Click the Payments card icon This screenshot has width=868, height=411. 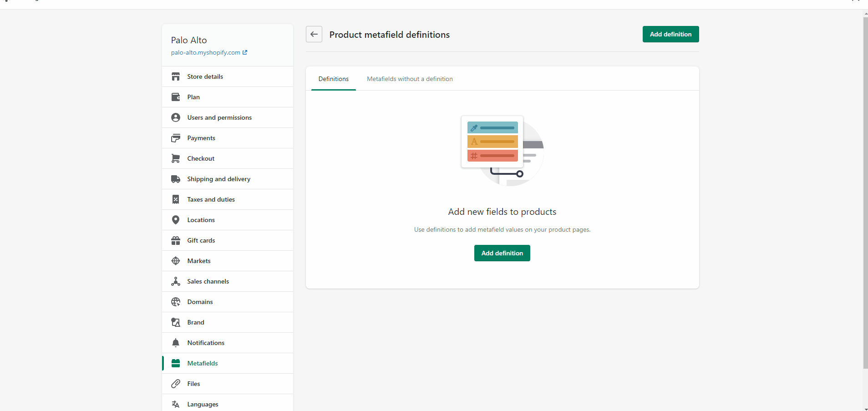coord(176,138)
